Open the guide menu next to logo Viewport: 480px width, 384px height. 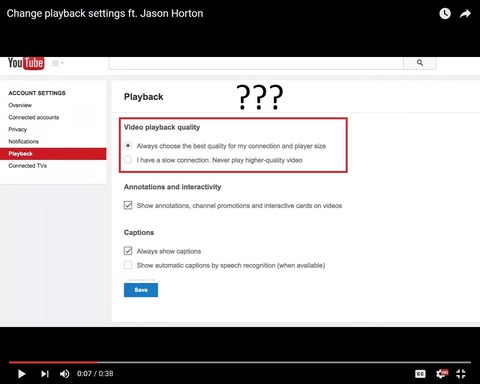click(58, 63)
